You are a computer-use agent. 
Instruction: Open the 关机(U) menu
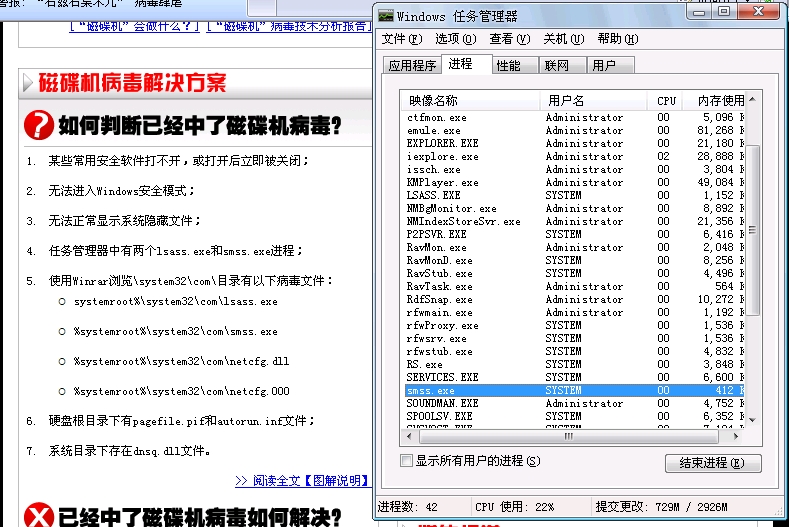(x=564, y=39)
